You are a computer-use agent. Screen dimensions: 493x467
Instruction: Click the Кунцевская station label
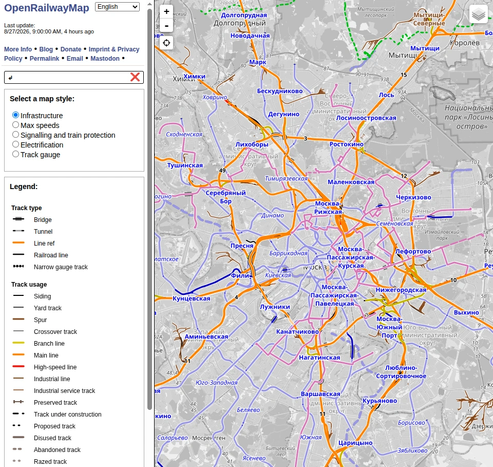pyautogui.click(x=191, y=299)
